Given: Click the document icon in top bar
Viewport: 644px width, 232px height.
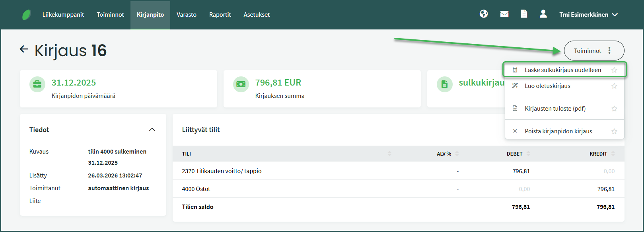Looking at the screenshot, I should click(524, 14).
